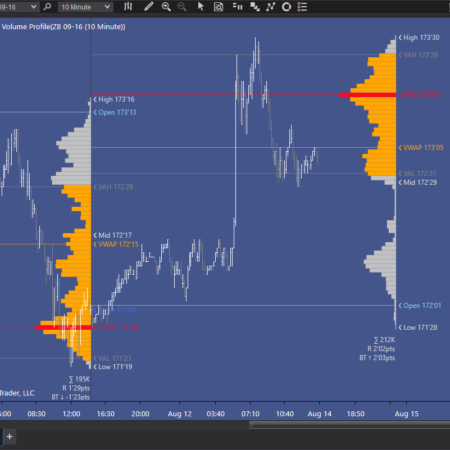This screenshot has height=450, width=450.
Task: Click the horizontal scrollbar thumb
Action: click(x=350, y=425)
